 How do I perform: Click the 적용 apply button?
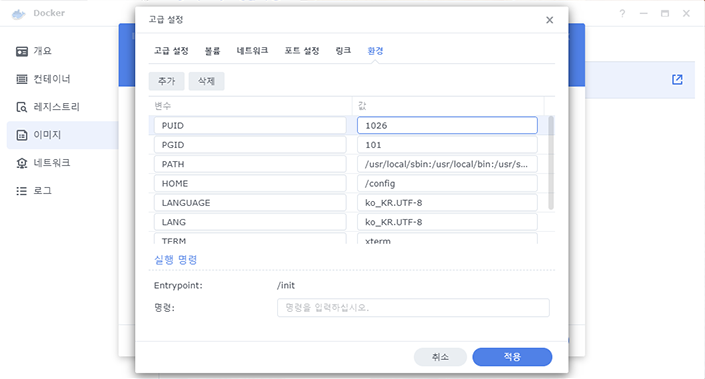512,357
